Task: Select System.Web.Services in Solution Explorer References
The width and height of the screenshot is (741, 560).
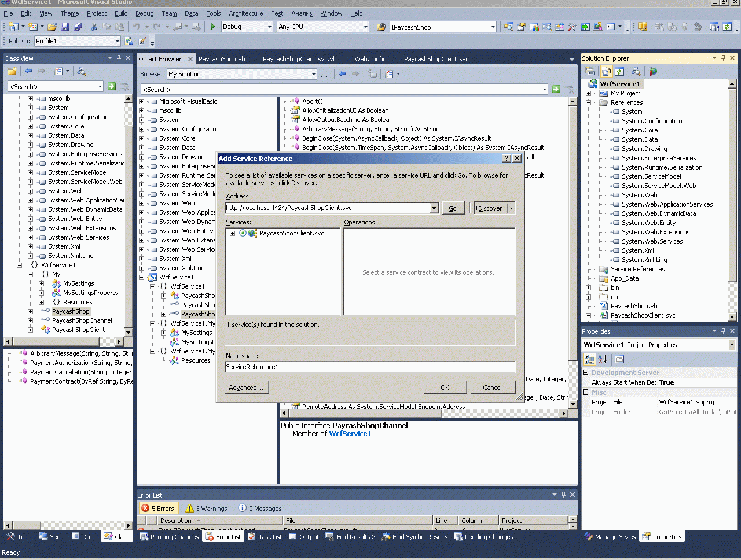Action: (x=652, y=241)
